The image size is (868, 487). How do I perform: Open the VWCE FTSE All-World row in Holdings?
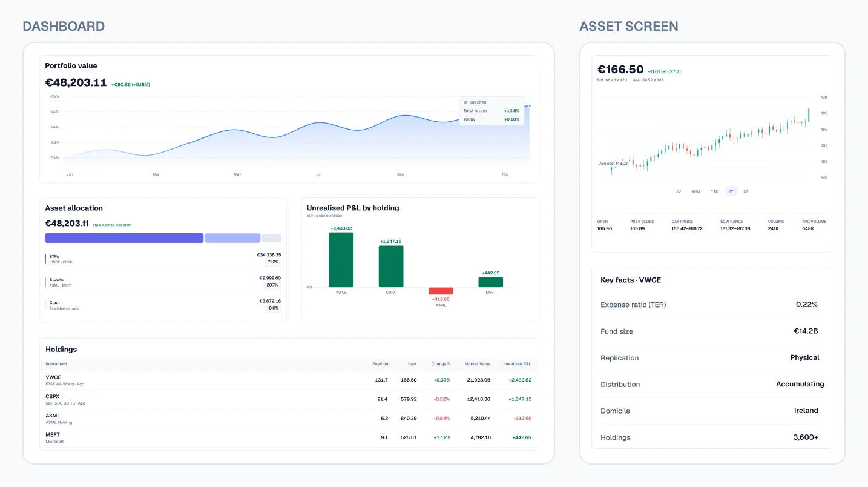289,380
